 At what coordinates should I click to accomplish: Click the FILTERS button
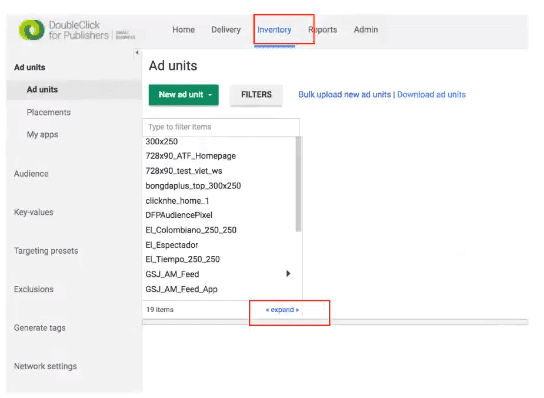pyautogui.click(x=256, y=95)
